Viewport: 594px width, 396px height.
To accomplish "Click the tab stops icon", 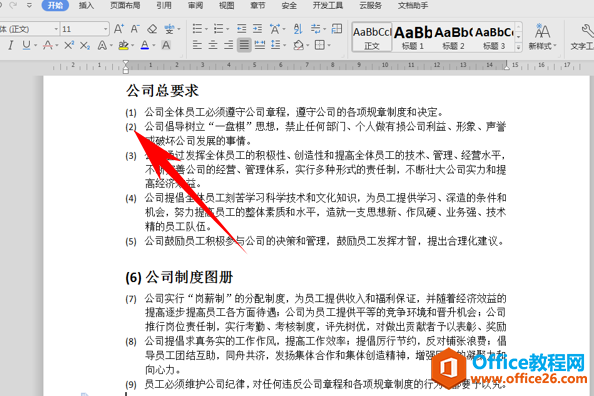I will point(336,29).
